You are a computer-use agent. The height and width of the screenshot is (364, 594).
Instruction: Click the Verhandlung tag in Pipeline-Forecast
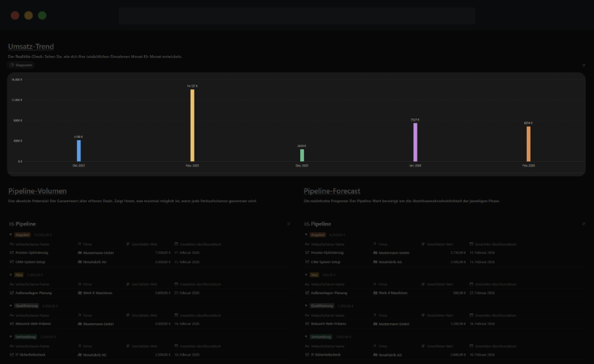pyautogui.click(x=321, y=337)
